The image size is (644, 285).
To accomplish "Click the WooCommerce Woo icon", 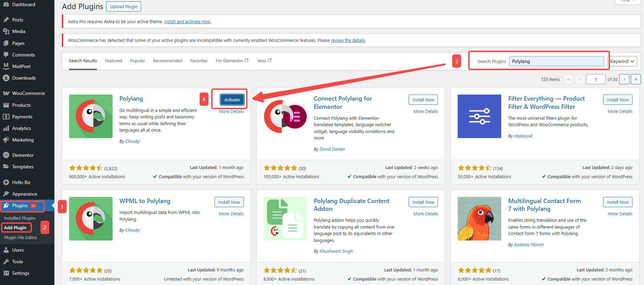I will click(x=6, y=93).
